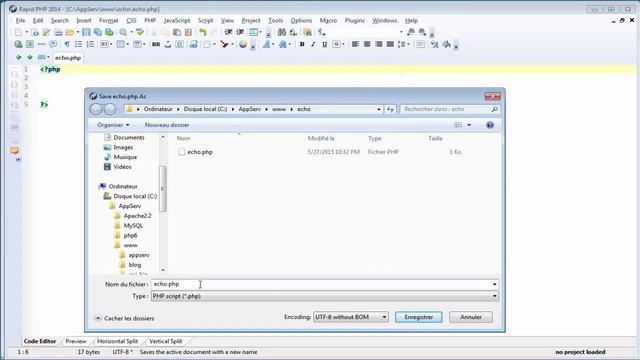
Task: Open the Encoding UTF-8 without BOM dropdown
Action: pyautogui.click(x=351, y=317)
